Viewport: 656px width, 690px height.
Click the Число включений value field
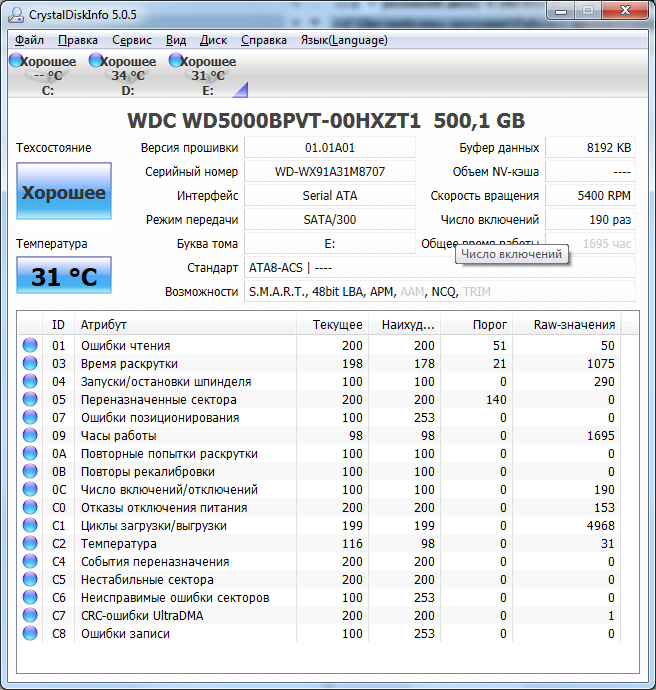(x=589, y=220)
